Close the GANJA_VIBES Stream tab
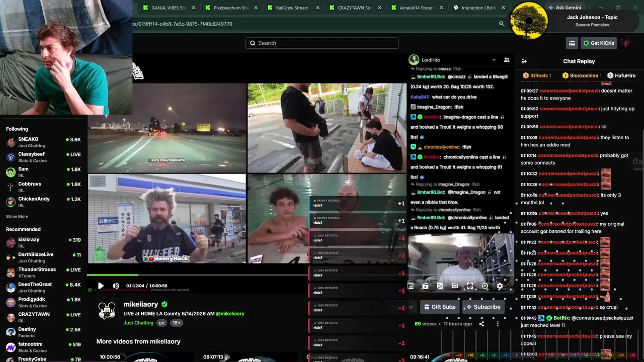644x362 pixels. [193, 8]
